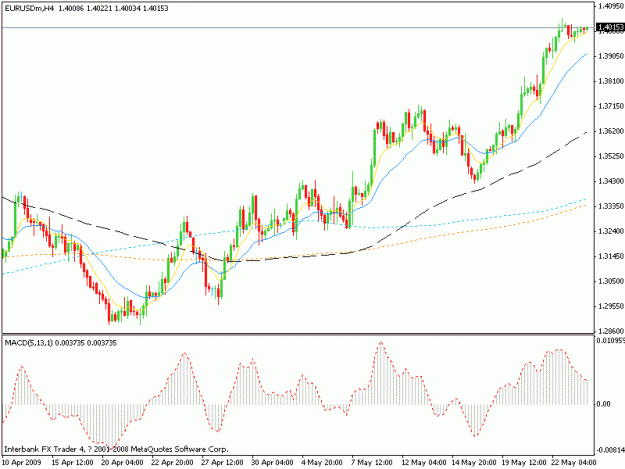Screen dimensions: 625x469
Task: Click the 1.31450 price axis label
Action: tap(611, 256)
